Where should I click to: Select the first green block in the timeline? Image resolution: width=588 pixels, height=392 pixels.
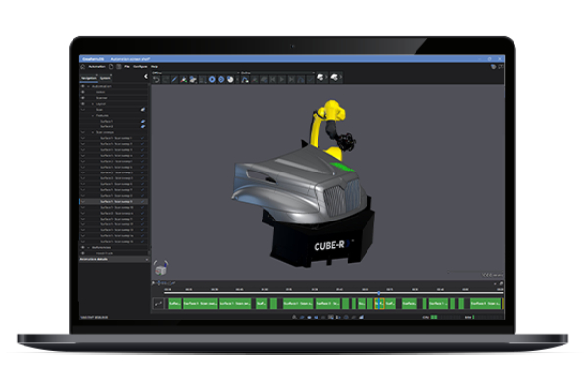click(174, 304)
